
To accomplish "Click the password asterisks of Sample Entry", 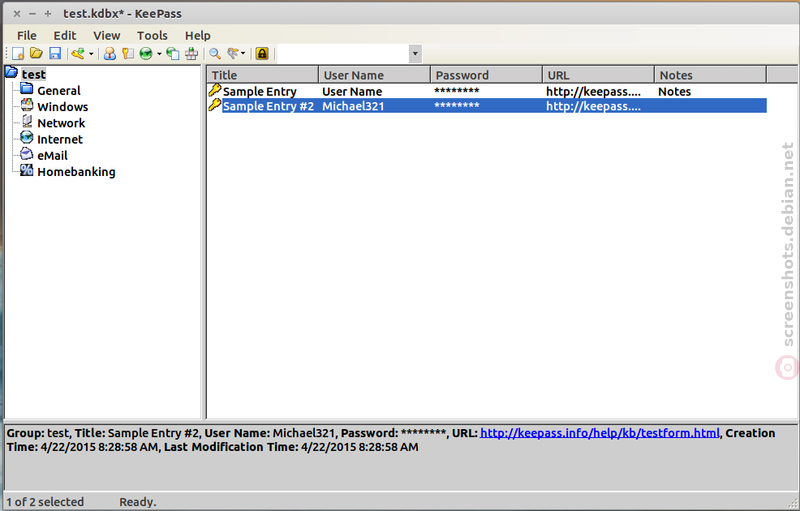I will coord(457,91).
